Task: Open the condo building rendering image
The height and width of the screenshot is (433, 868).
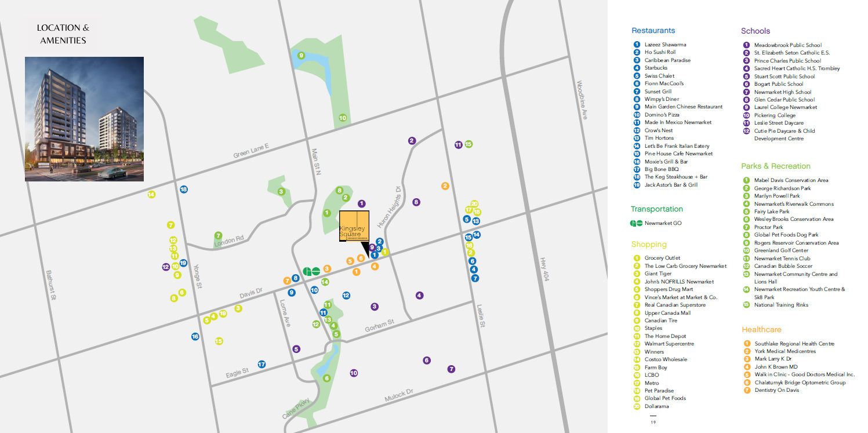Action: coord(84,119)
